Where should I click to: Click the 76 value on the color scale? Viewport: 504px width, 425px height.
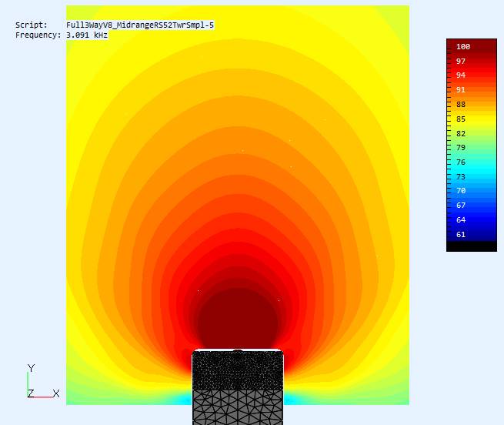[x=461, y=162]
